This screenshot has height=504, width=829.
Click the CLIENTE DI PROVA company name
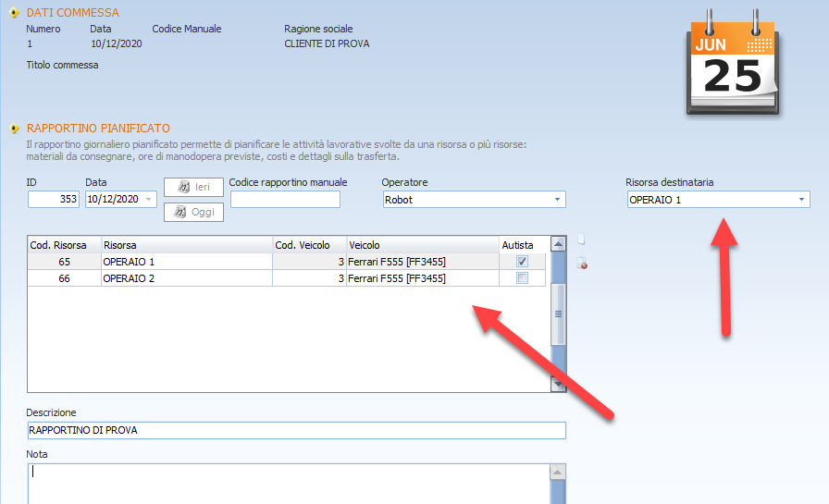click(x=327, y=43)
